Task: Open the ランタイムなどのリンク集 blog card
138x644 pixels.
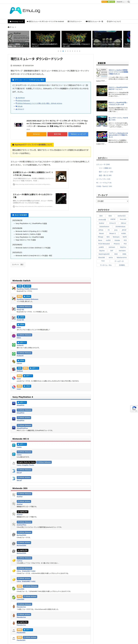Action: 40,201
